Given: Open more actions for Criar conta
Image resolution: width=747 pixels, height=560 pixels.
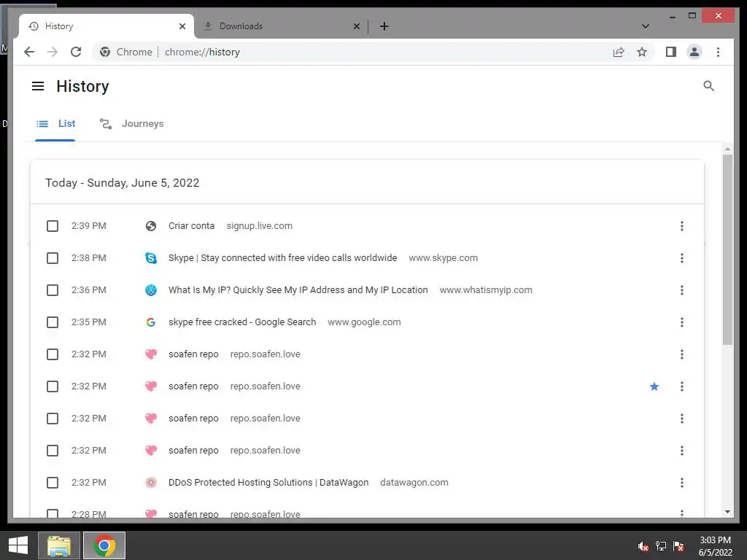Looking at the screenshot, I should pos(682,226).
